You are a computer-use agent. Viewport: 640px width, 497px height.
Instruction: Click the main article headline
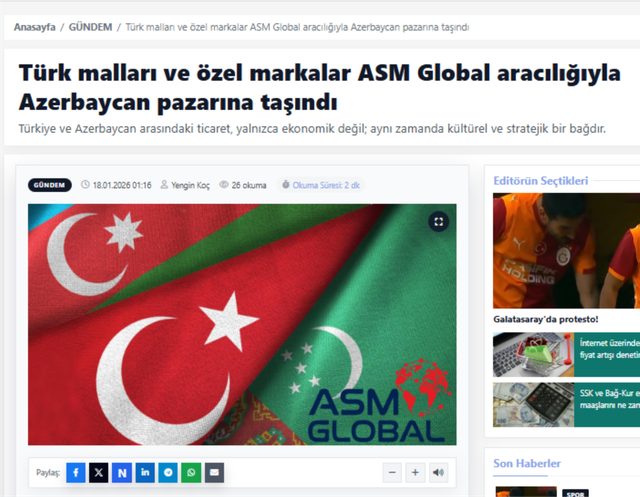[320, 87]
